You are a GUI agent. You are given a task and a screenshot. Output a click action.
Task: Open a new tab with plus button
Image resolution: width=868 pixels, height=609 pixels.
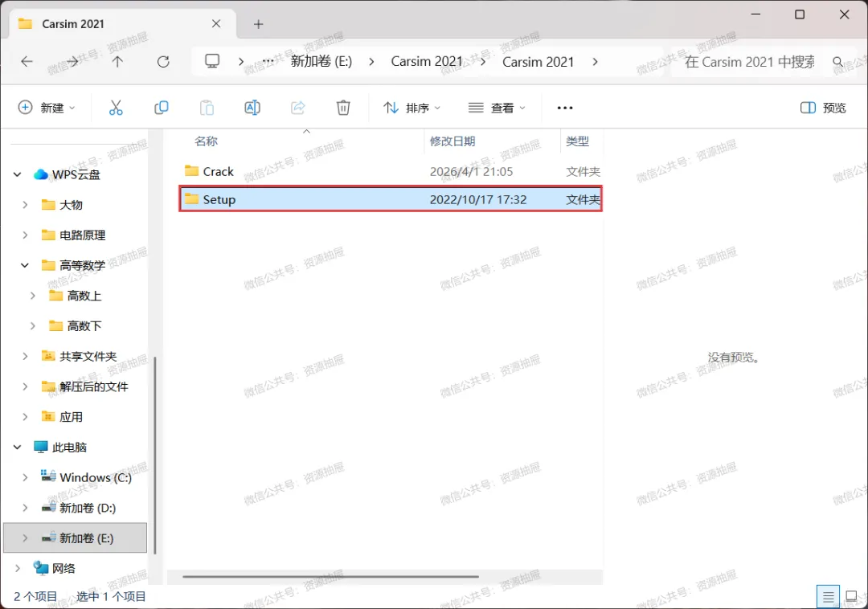pyautogui.click(x=259, y=24)
